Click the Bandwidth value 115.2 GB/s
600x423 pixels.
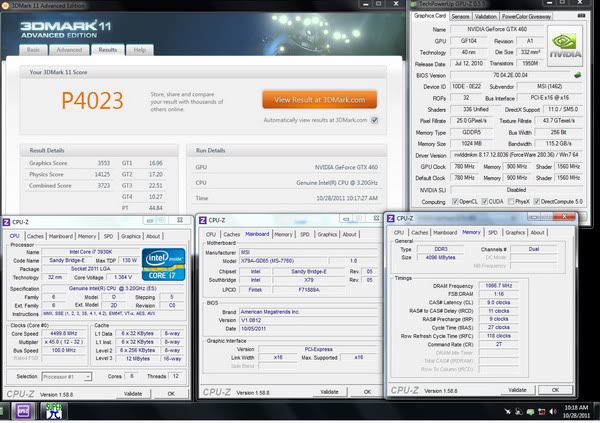click(x=559, y=144)
